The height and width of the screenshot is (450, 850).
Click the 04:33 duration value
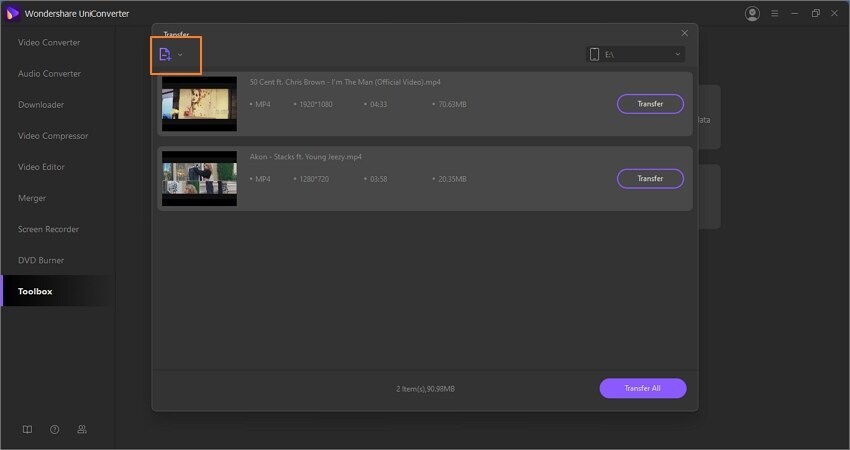tap(378, 104)
